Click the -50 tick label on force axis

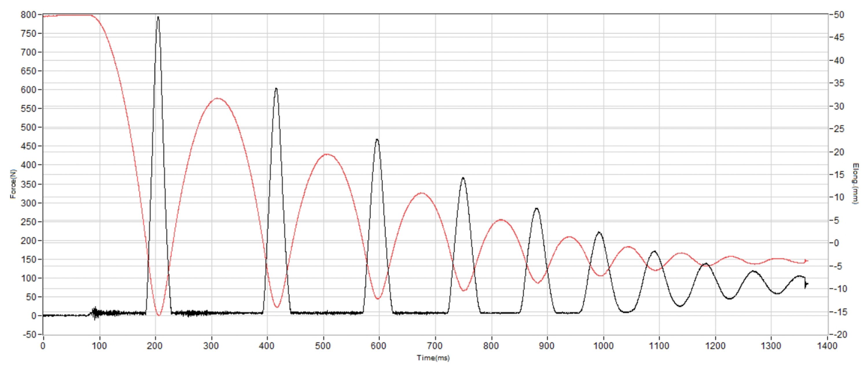tap(29, 334)
